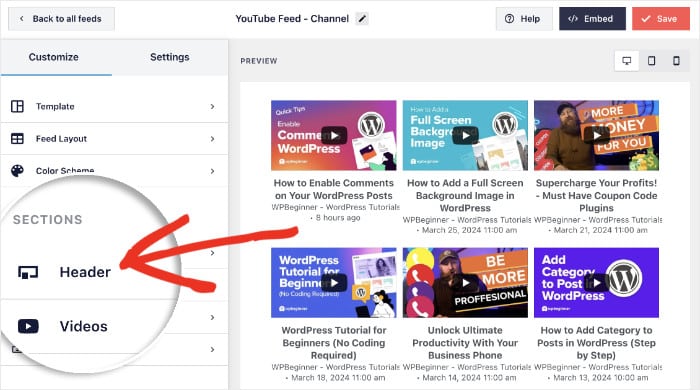Open the 'WordPress Tutorial for Beginners' title link

click(x=333, y=343)
